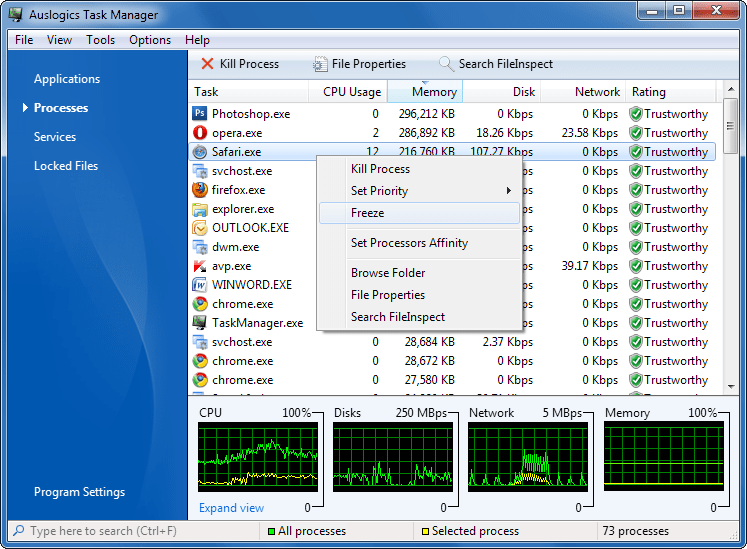Click the process list scroll up arrow
Viewport: 747px width, 549px height.
click(x=730, y=89)
